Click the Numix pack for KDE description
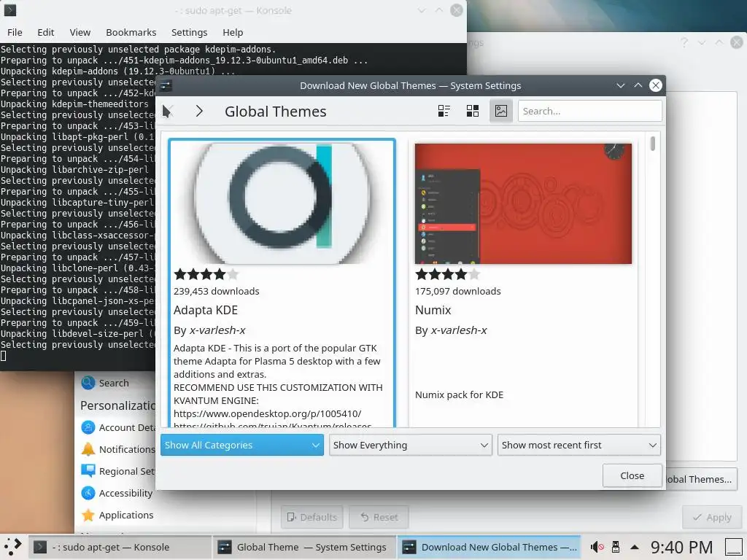This screenshot has width=747, height=560. point(460,394)
